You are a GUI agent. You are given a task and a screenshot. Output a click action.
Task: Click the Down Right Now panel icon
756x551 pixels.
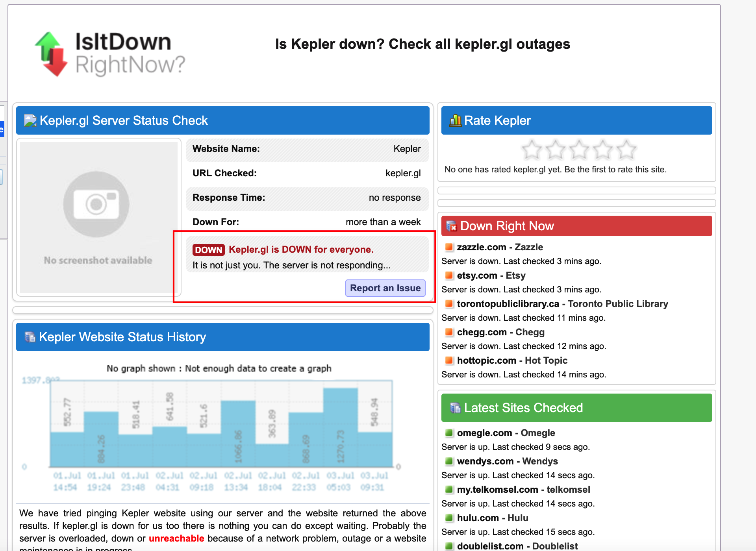[451, 226]
